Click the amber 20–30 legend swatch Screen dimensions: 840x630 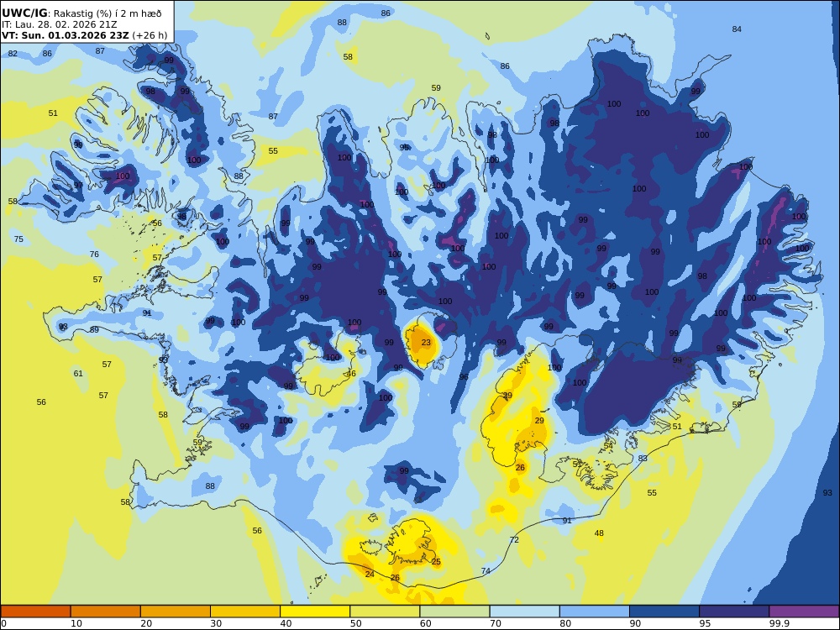click(x=176, y=612)
